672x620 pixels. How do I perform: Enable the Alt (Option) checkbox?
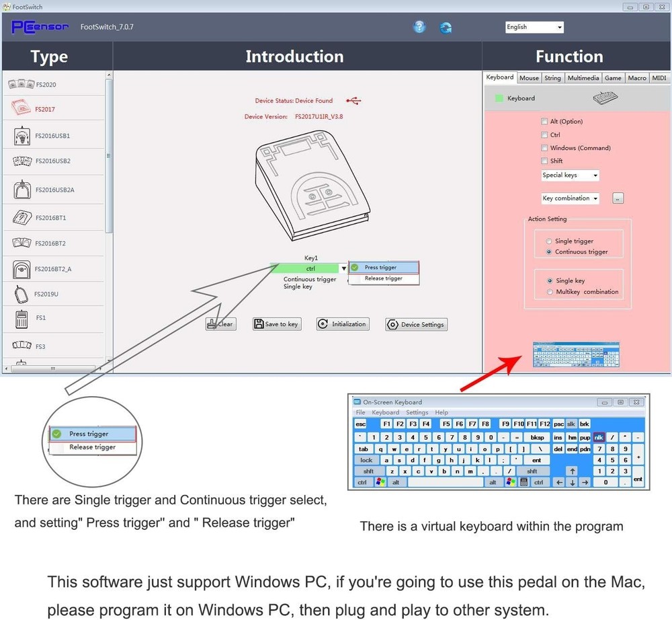coord(544,121)
